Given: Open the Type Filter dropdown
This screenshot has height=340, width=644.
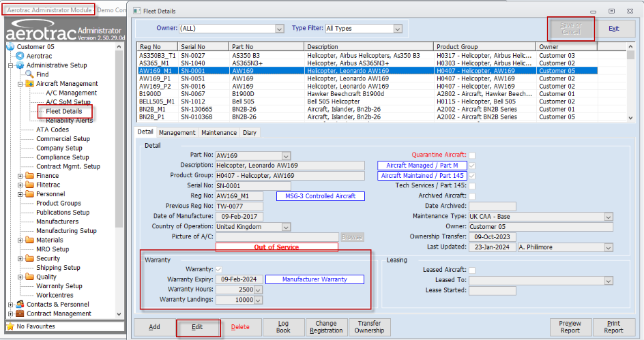Looking at the screenshot, I should [397, 29].
